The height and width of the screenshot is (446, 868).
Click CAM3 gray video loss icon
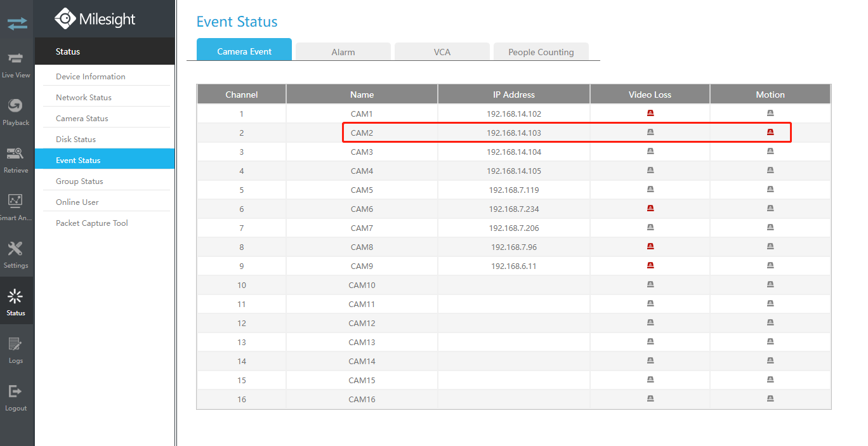coord(650,152)
